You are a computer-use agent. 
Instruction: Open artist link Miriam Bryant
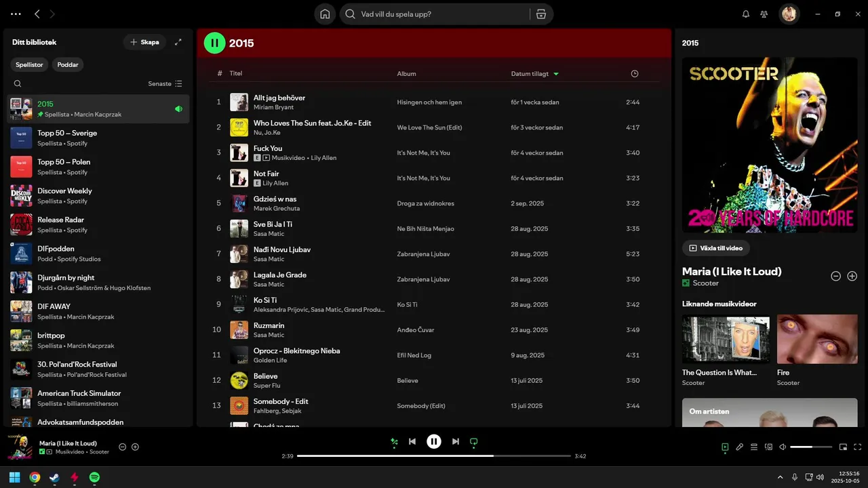point(274,107)
